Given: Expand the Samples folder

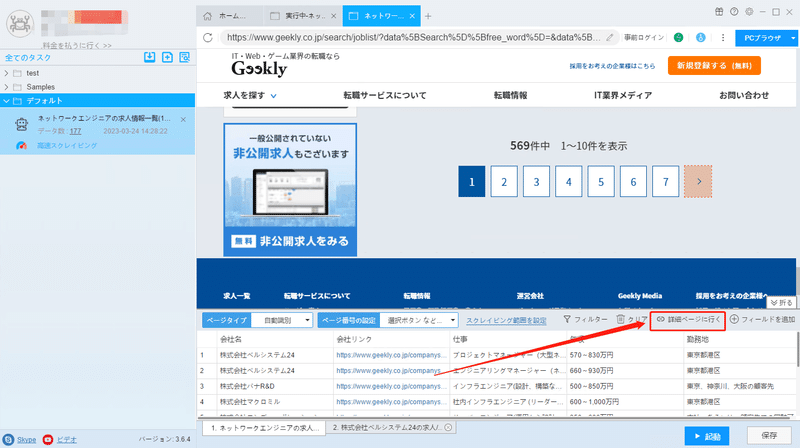Looking at the screenshot, I should (x=6, y=87).
